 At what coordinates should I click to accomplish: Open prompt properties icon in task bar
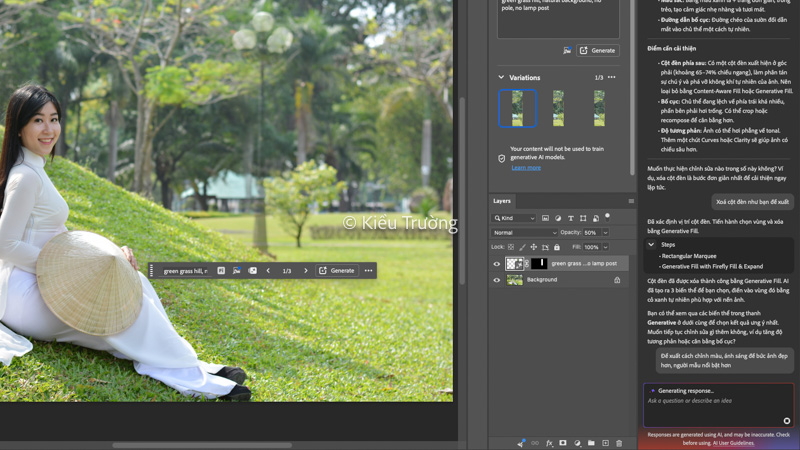tap(221, 271)
